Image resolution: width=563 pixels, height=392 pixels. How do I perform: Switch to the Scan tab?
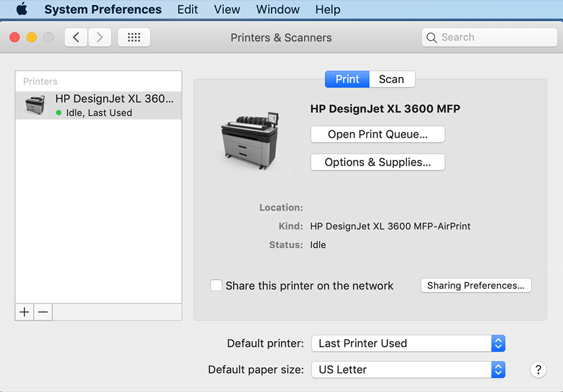click(392, 79)
